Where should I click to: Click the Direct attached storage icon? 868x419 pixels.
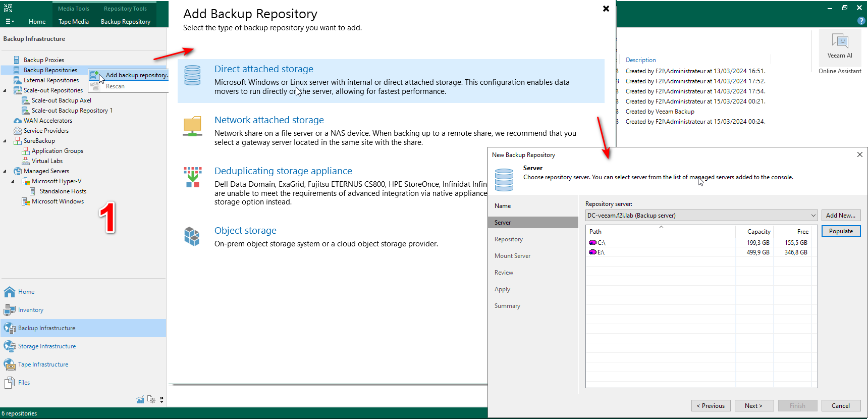coord(192,75)
